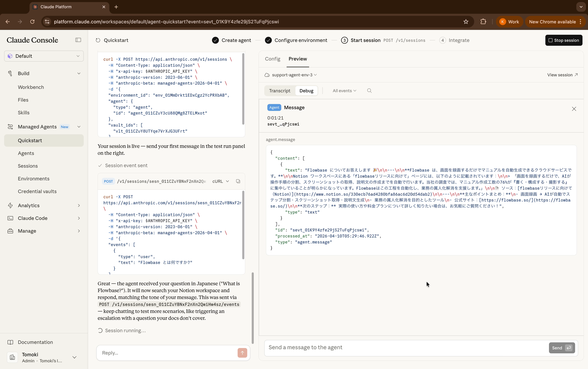Click the Managed Agents sidebar icon
The height and width of the screenshot is (369, 588).
pyautogui.click(x=10, y=127)
